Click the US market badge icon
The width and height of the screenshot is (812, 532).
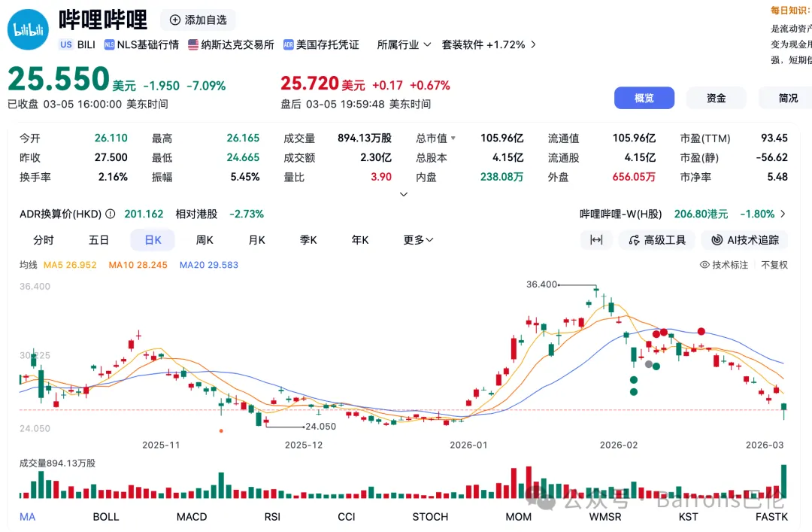pos(65,44)
